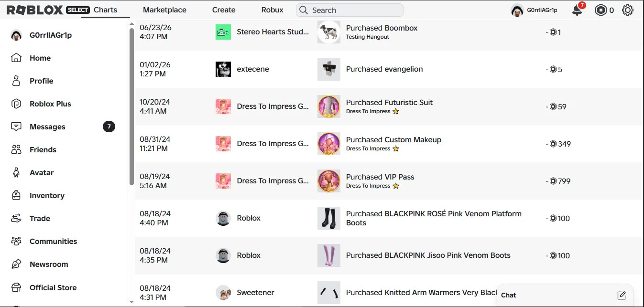This screenshot has height=307, width=644.
Task: Open the Chat compose icon
Action: tap(622, 295)
